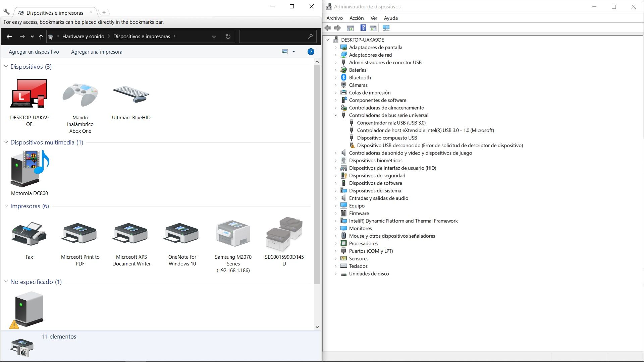Click the scroll up arrow in devices list

pos(317,62)
